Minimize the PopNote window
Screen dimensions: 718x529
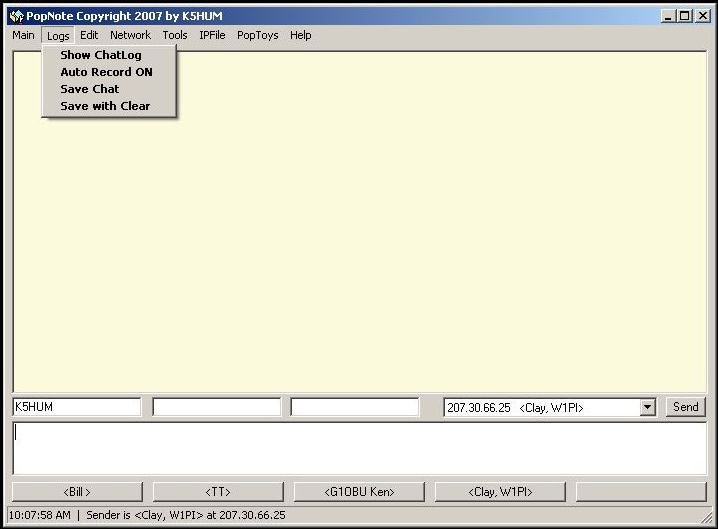tap(669, 16)
